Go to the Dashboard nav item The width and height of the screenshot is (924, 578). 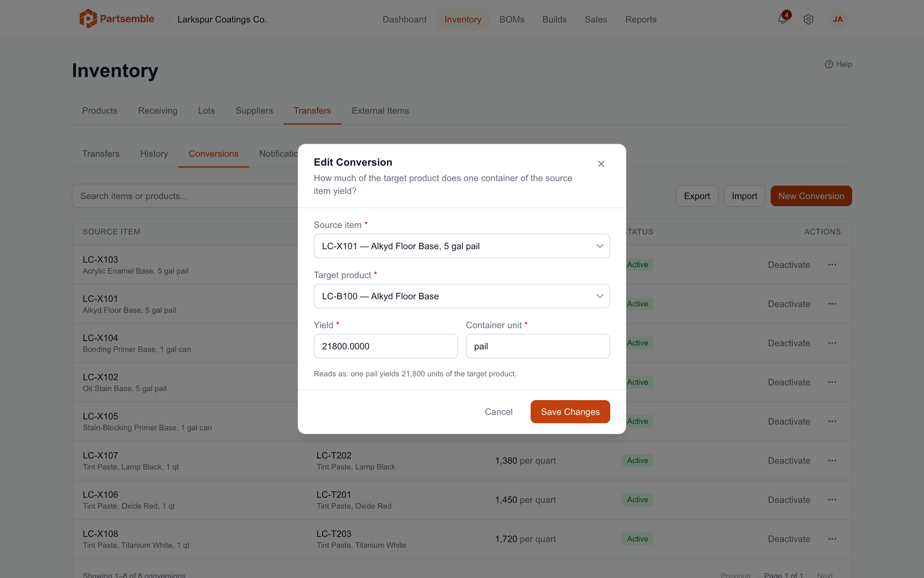coord(404,20)
